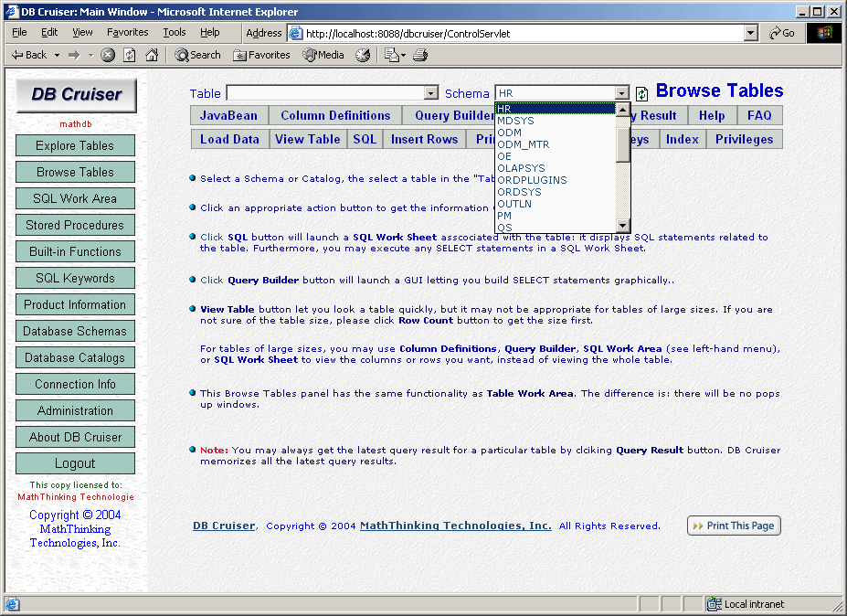Click the Load Data button

pos(229,140)
